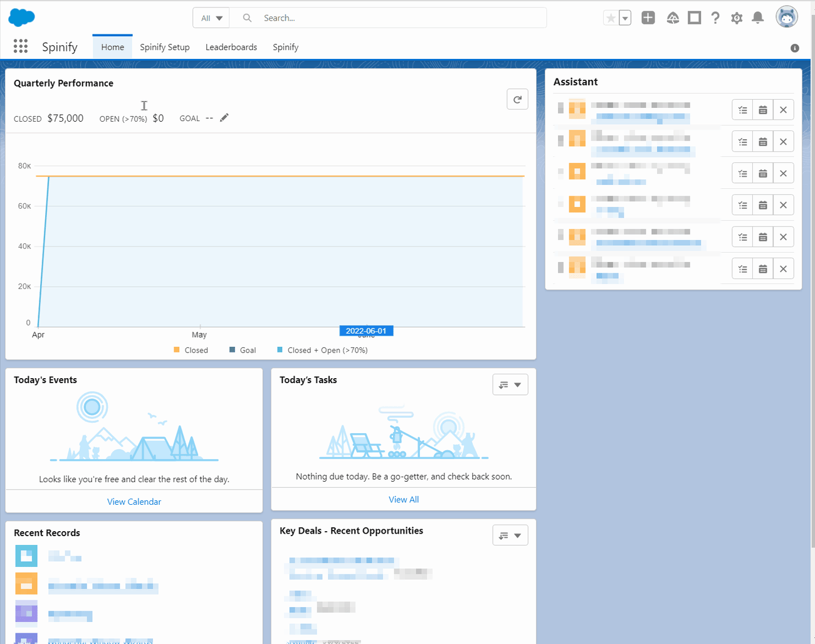Image resolution: width=815 pixels, height=644 pixels.
Task: Create an event from the third Assistant item
Action: (x=763, y=173)
